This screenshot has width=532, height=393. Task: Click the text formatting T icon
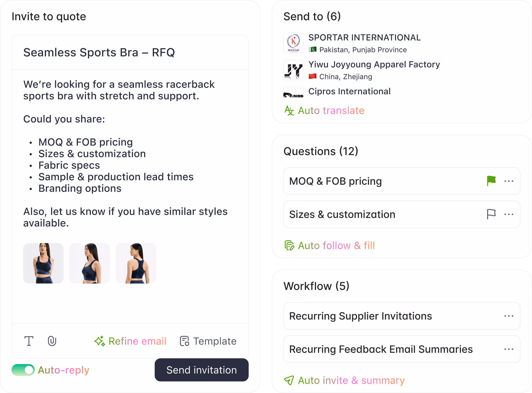tap(29, 341)
